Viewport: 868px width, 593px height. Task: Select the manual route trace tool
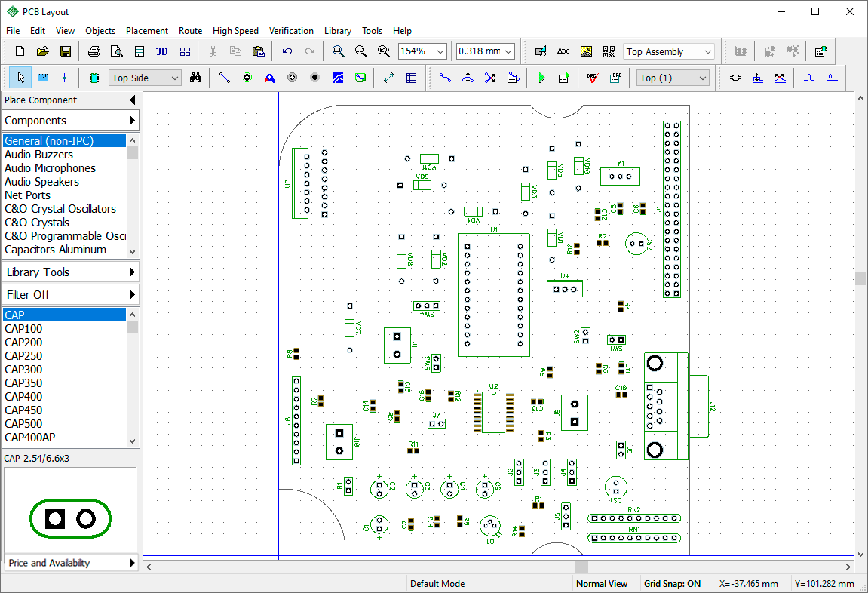click(445, 78)
